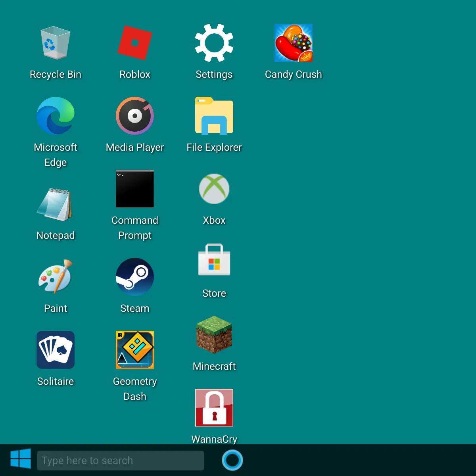Click the 'Recycle Bin' label text

pos(56,75)
